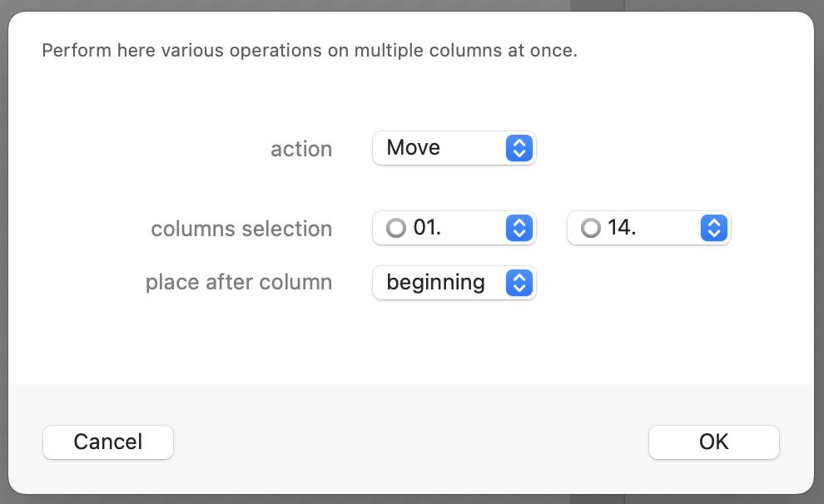
Task: Click the blue chevron arrows on the Move popup
Action: (519, 148)
